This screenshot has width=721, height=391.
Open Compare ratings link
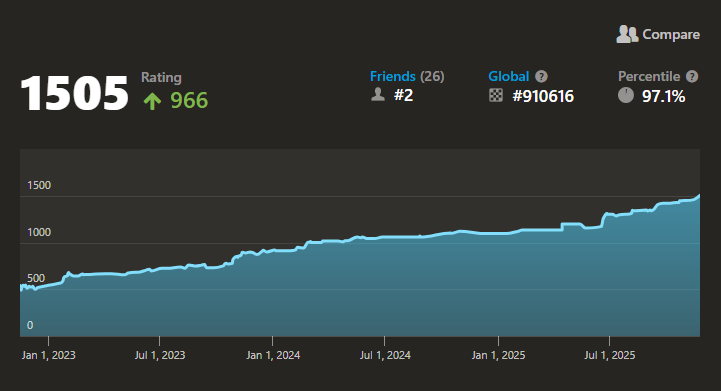[x=658, y=34]
